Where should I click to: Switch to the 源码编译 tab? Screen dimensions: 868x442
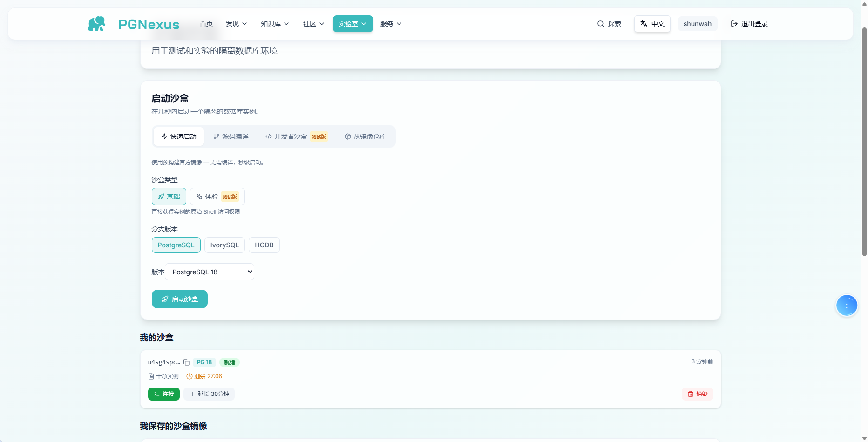click(231, 136)
